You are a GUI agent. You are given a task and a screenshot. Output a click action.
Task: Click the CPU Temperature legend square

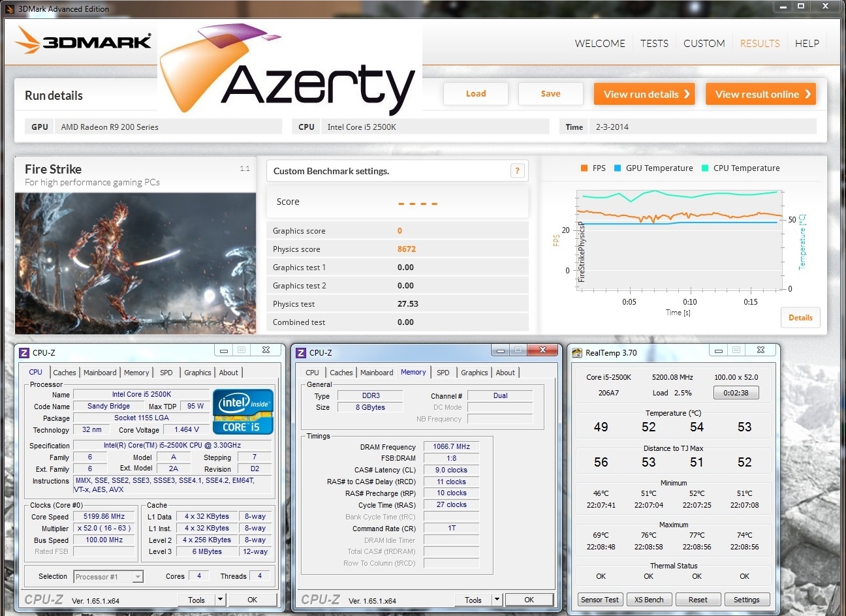pos(705,168)
